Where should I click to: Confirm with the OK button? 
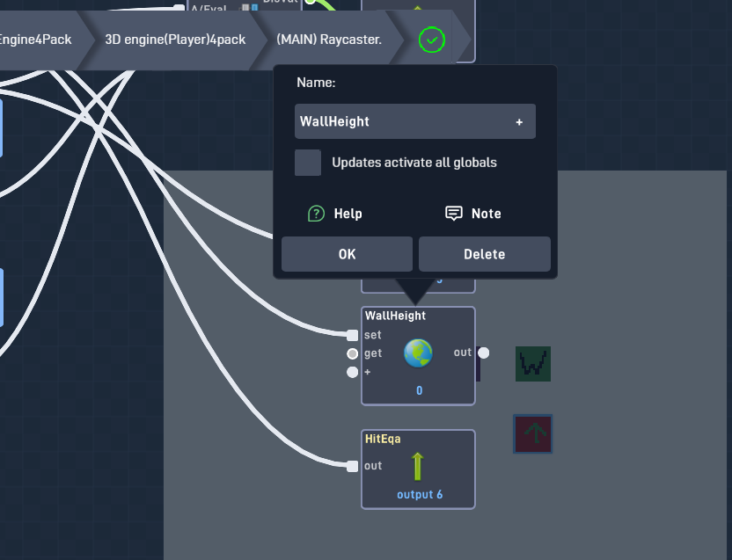pyautogui.click(x=347, y=254)
